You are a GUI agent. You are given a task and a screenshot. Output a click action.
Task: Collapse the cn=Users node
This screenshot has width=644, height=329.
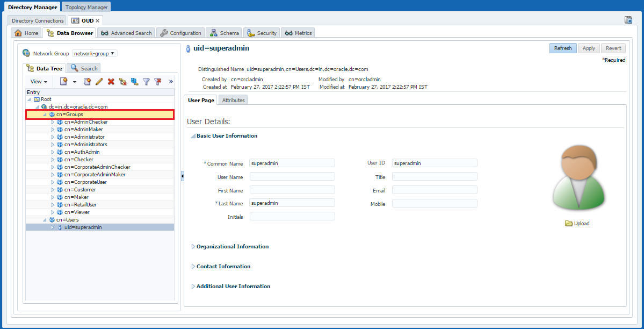click(45, 220)
